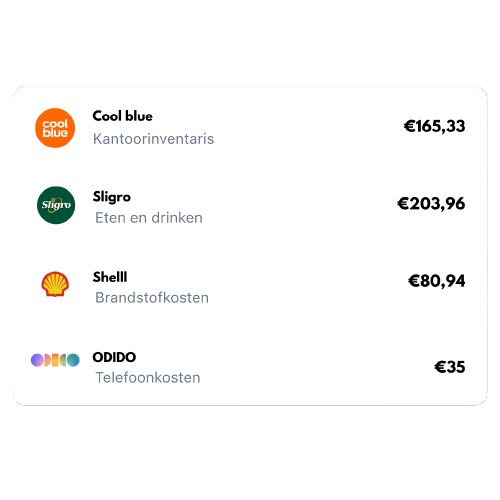Click the green Sligro logo icon
The image size is (500, 500).
point(56,205)
